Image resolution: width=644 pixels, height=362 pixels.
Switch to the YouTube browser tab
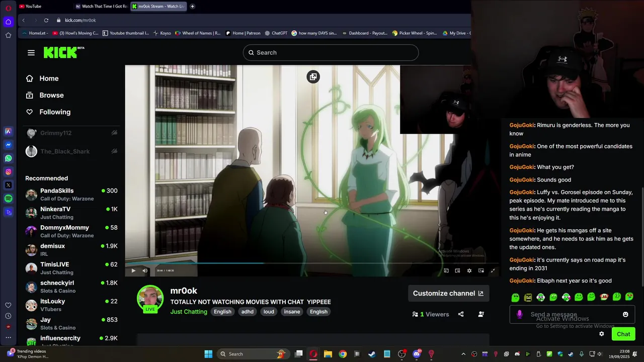[x=44, y=6]
